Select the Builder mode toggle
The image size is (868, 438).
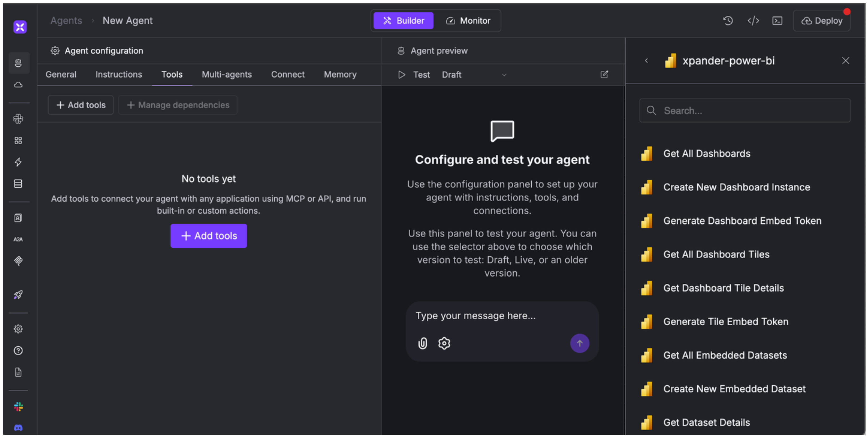[x=403, y=21]
